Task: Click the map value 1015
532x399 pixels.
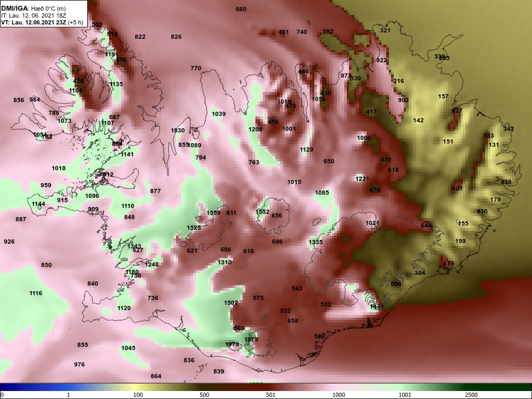Action: pyautogui.click(x=294, y=182)
